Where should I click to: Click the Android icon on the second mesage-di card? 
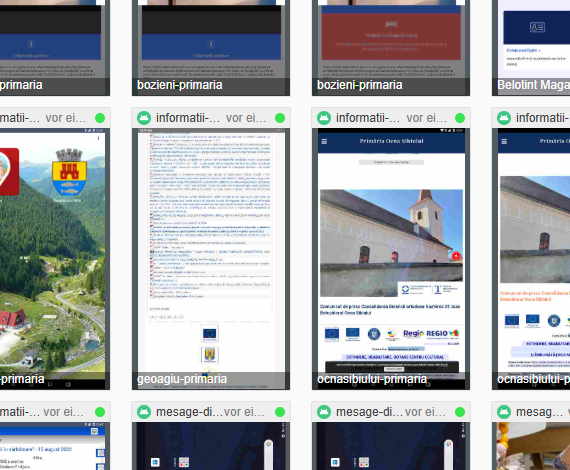[x=324, y=412]
